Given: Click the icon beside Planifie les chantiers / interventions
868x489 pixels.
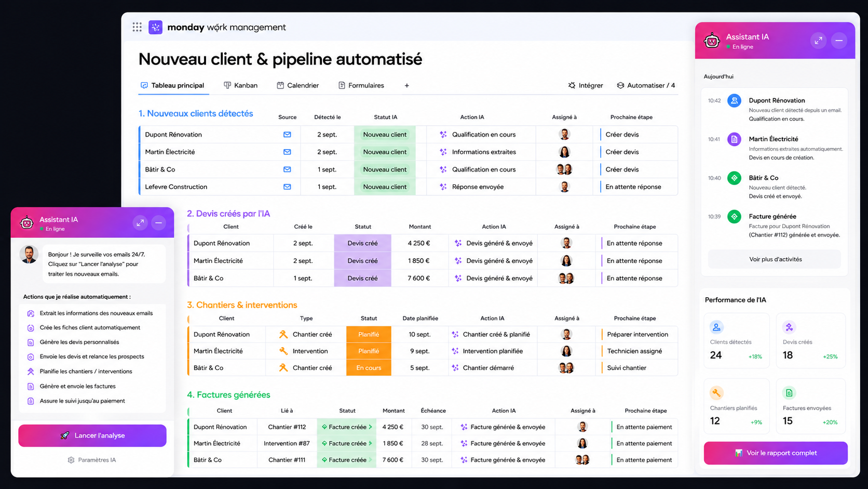Looking at the screenshot, I should pyautogui.click(x=31, y=372).
